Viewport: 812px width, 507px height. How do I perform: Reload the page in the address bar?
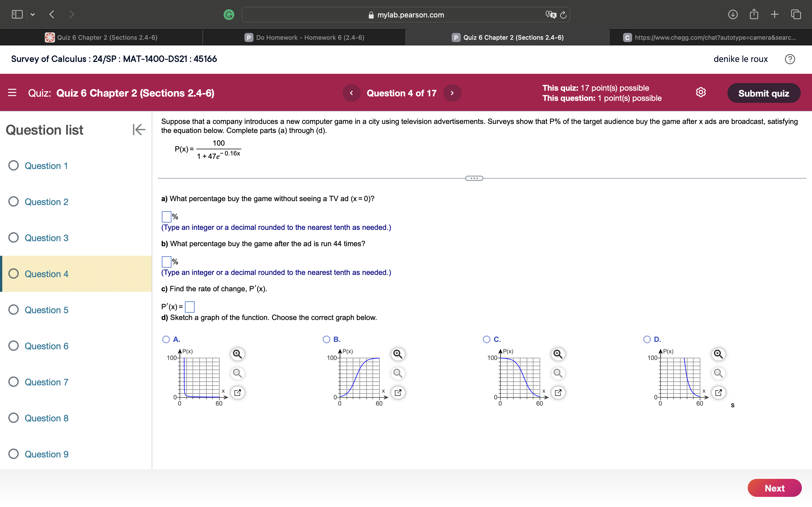563,15
